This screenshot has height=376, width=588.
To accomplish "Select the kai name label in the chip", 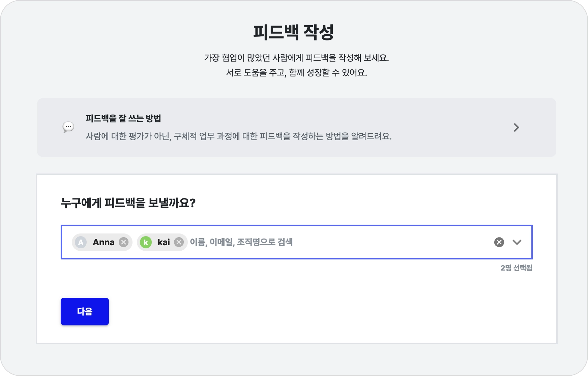I will click(164, 242).
